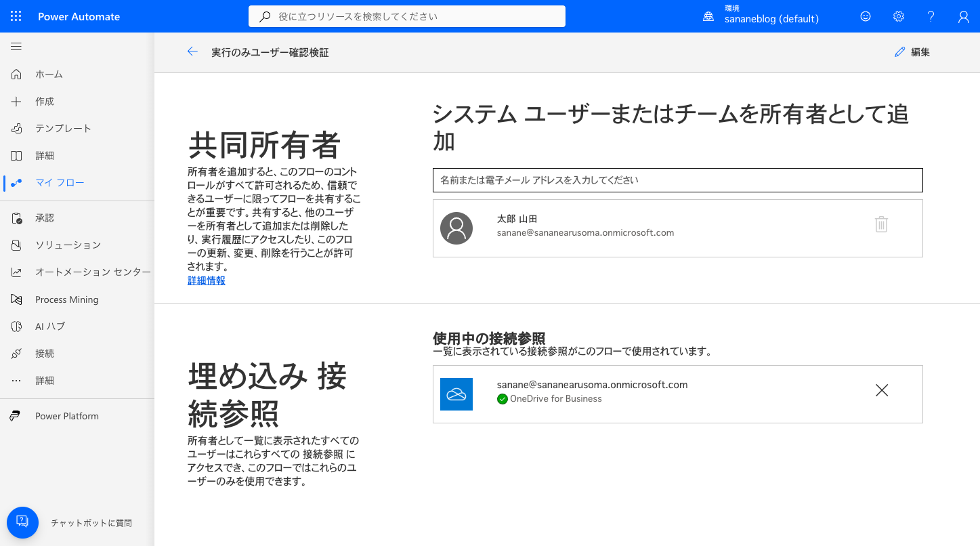Click the book icon for 詳細
This screenshot has height=546, width=980.
click(x=16, y=155)
